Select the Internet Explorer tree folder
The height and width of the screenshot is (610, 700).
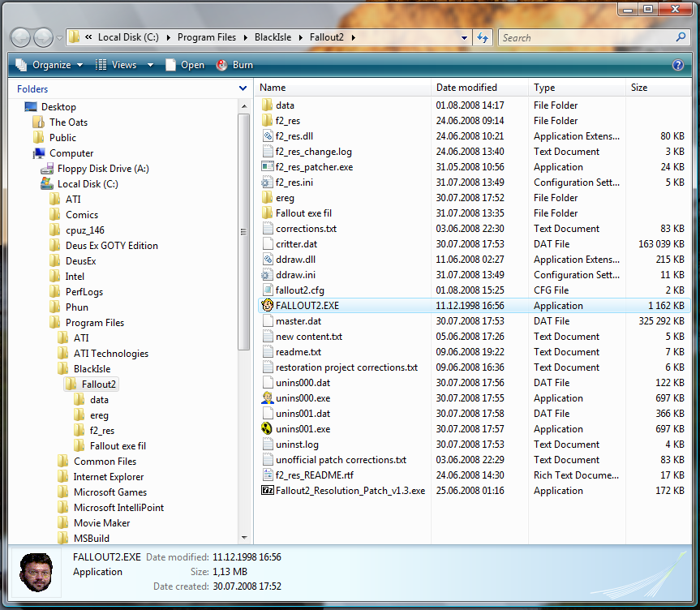pyautogui.click(x=109, y=477)
